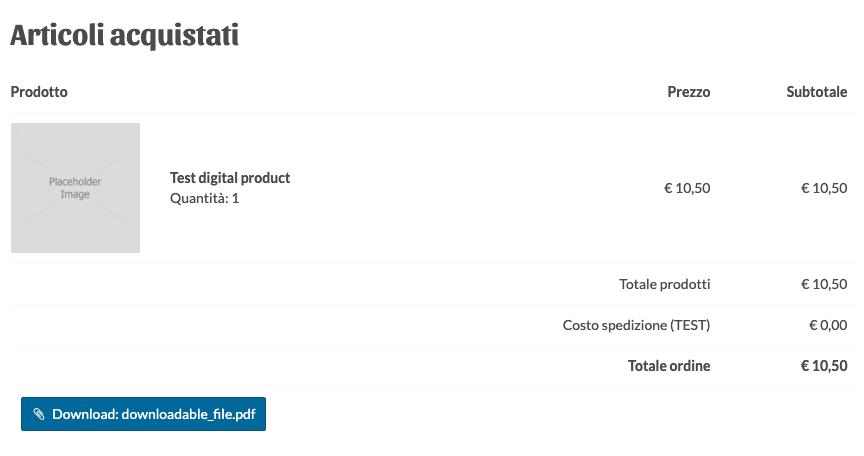Click the Totale ordine label
Viewport: 864px width, 456px height.
coord(668,366)
